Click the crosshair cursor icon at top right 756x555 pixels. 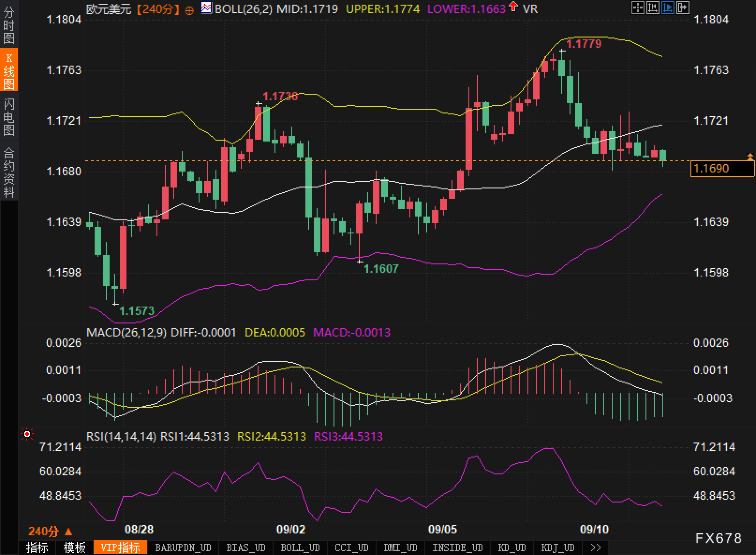637,7
